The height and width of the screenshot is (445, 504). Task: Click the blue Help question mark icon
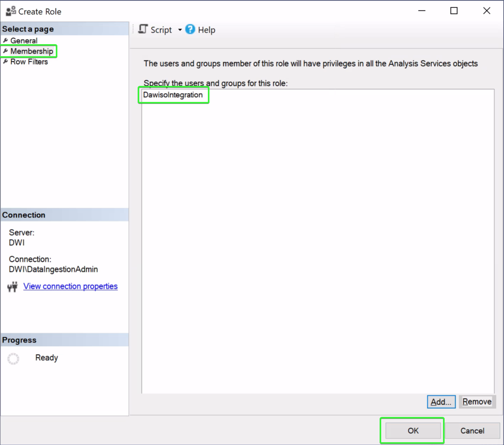[x=190, y=29]
